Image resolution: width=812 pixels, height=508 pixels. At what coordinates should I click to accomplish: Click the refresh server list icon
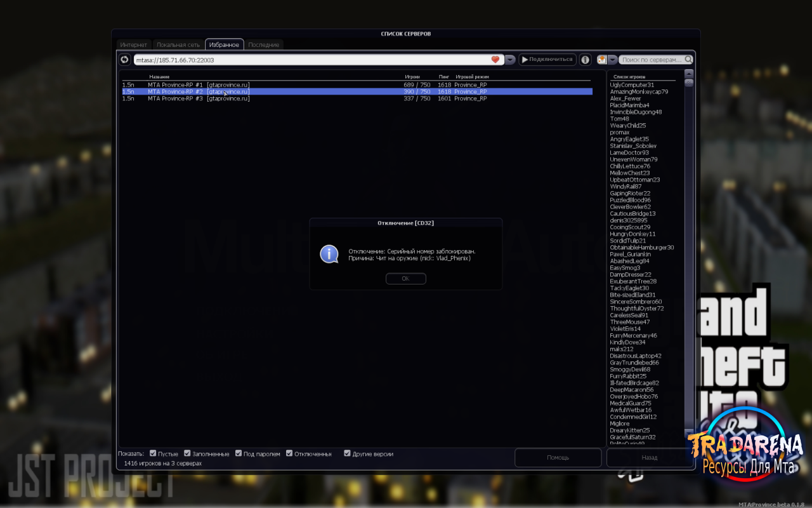[x=124, y=60]
